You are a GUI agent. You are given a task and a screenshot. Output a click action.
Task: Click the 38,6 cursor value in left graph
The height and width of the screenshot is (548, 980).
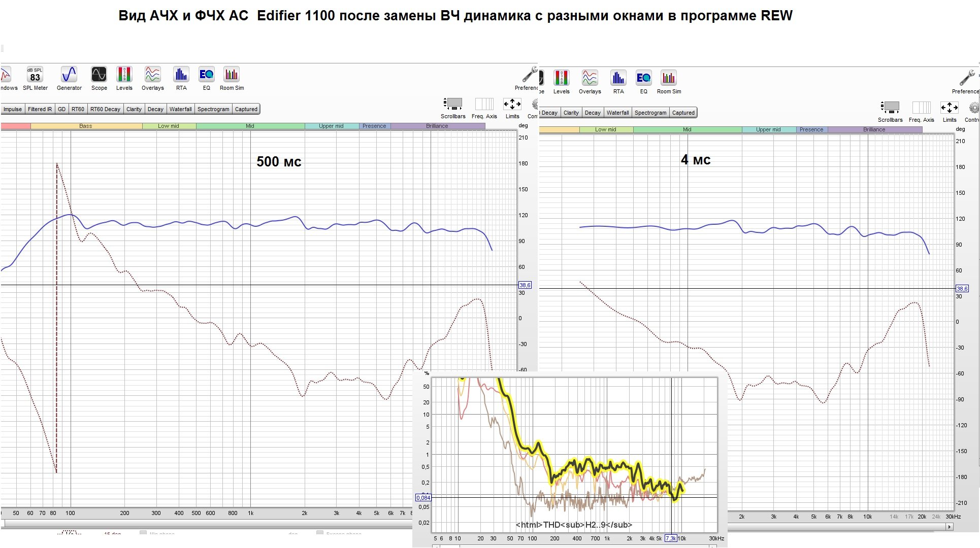[x=525, y=285]
